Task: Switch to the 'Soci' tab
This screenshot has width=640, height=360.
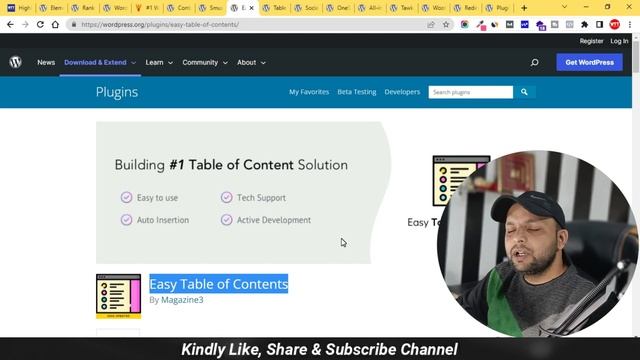Action: (306, 8)
